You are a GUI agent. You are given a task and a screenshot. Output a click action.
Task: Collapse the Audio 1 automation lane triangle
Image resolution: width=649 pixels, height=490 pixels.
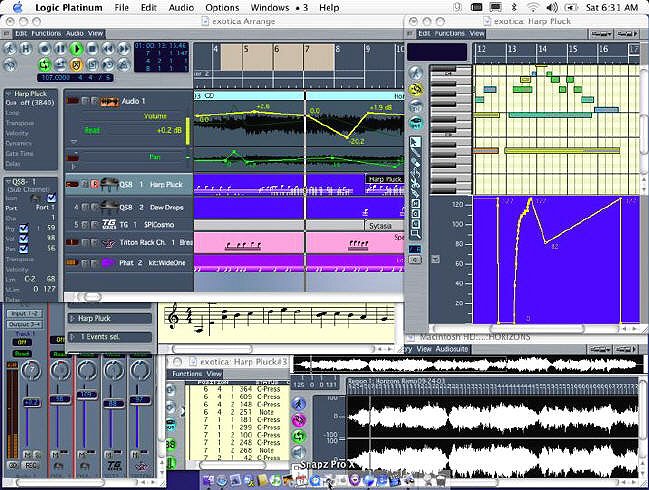point(74,142)
